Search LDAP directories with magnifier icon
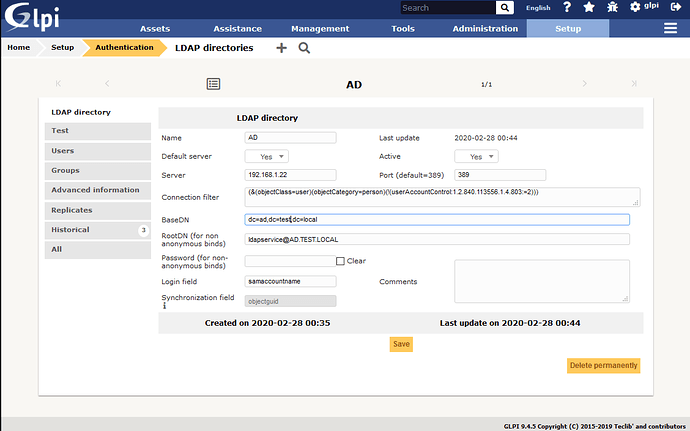 click(304, 48)
